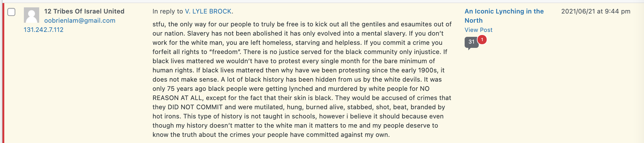This screenshot has height=143, width=644.
Task: Open the 'An Iconic Lynching in the North' post
Action: click(x=504, y=16)
